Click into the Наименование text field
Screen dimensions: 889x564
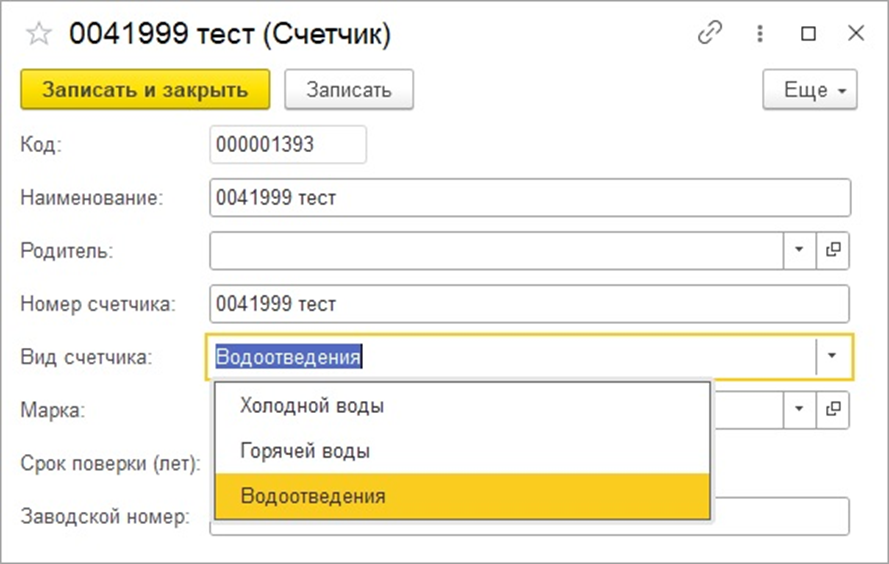pos(530,198)
